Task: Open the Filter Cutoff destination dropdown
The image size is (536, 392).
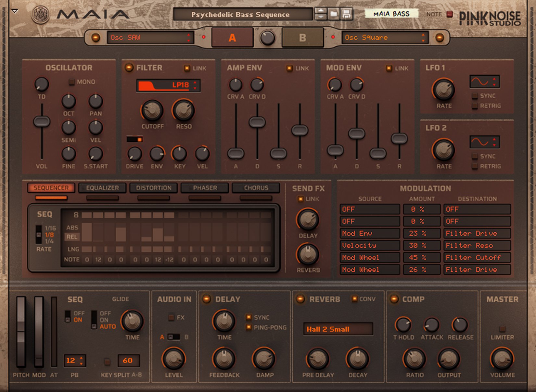Action: point(477,257)
